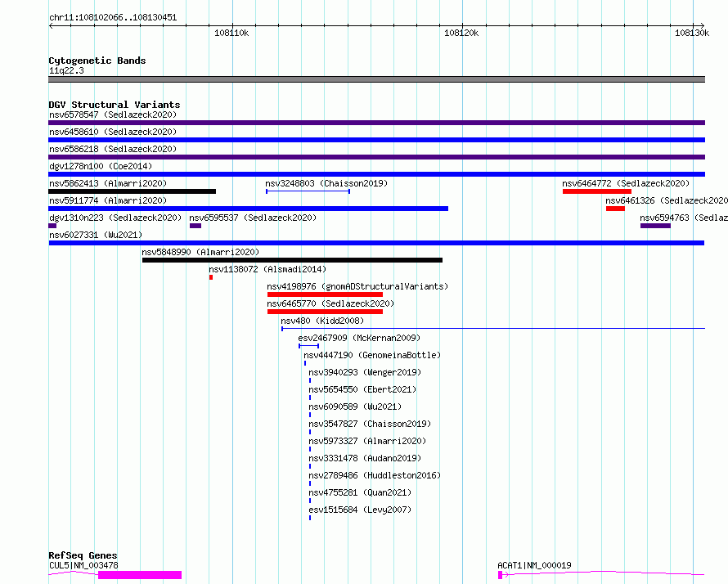Image resolution: width=728 pixels, height=584 pixels.
Task: Click the magenta CUL5 exon block
Action: coord(140,575)
